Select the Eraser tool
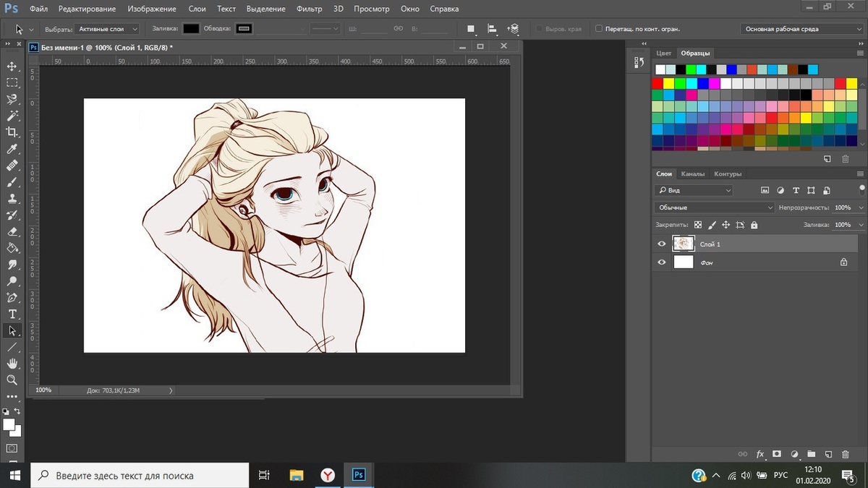 click(12, 231)
